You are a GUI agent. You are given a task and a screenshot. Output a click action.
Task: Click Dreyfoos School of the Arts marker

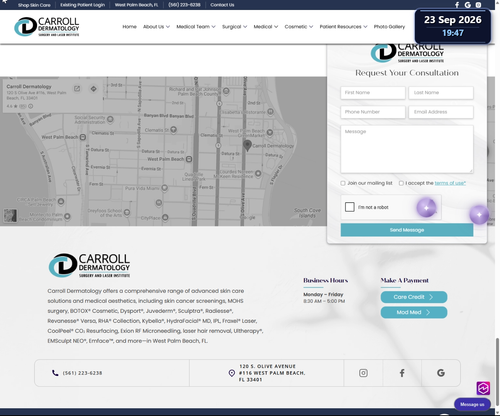[127, 212]
